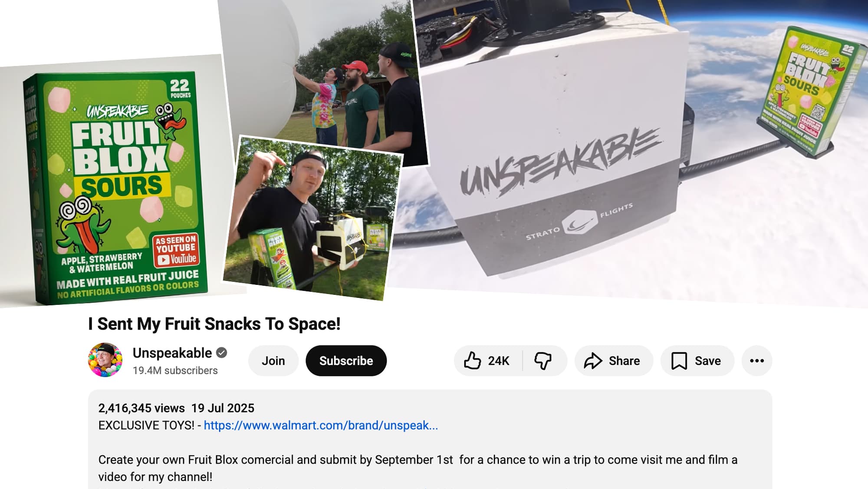
Task: Open the three-dot more actions menu
Action: point(757,361)
